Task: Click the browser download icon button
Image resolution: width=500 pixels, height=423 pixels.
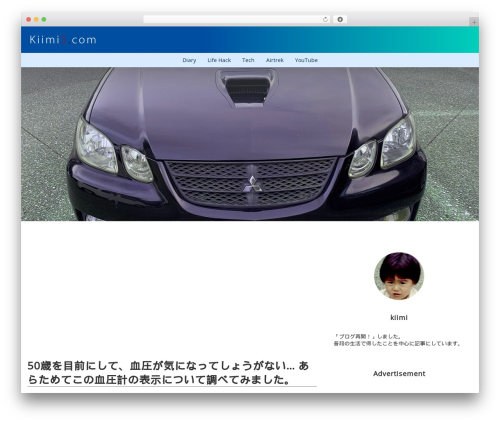Action: [x=340, y=19]
